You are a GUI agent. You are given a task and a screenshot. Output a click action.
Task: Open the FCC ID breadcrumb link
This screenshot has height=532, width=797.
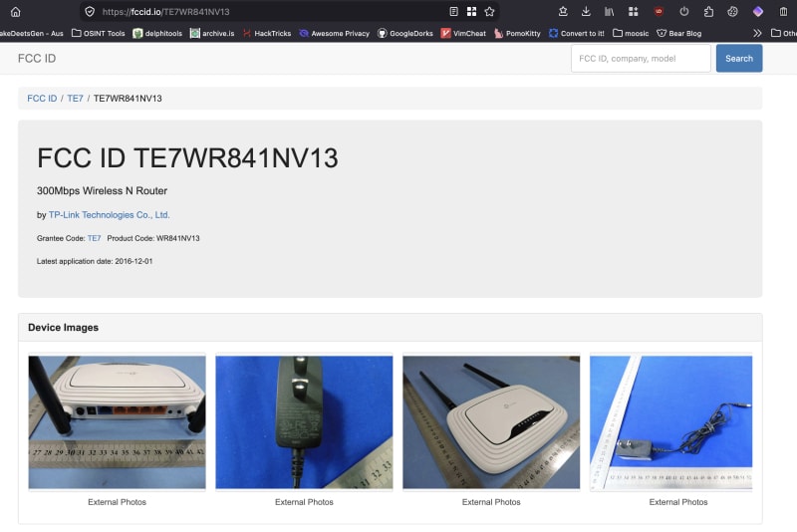tap(42, 98)
